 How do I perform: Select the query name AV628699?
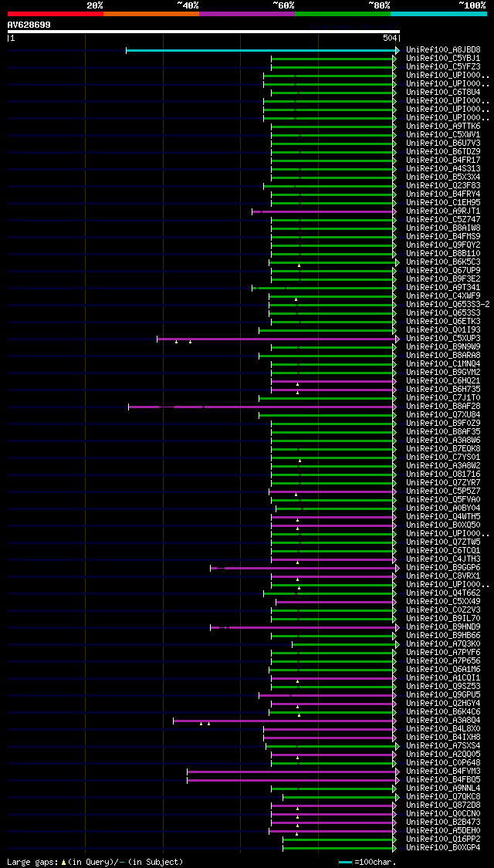[x=29, y=25]
